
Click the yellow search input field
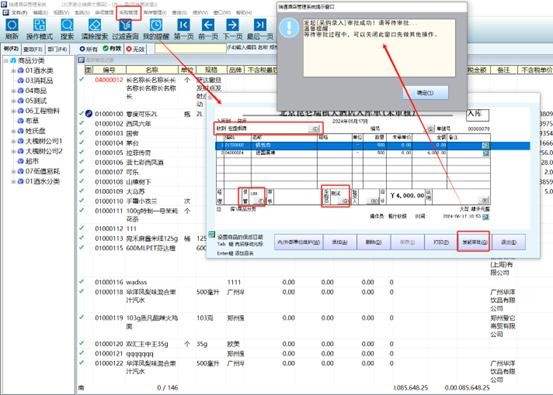click(x=190, y=48)
